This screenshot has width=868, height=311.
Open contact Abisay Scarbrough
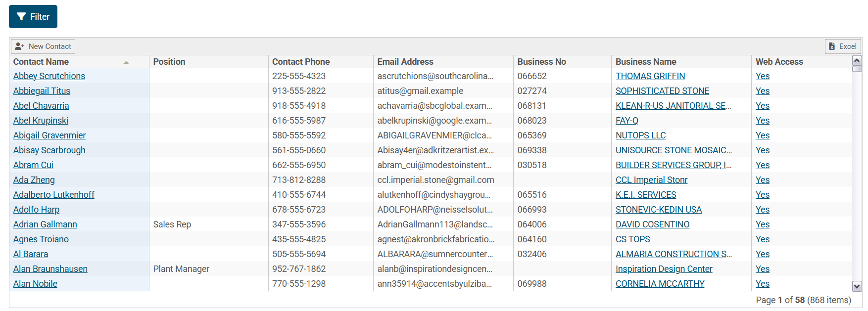click(49, 150)
